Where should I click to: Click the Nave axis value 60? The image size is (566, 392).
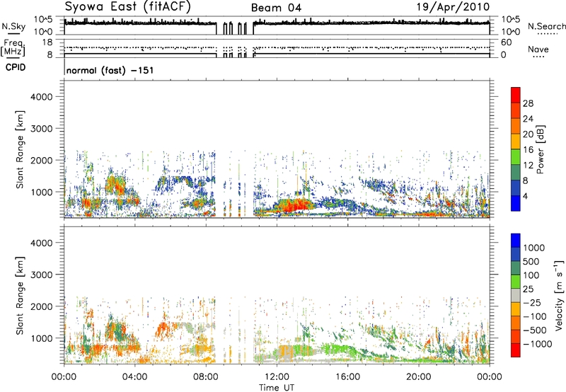coord(506,42)
